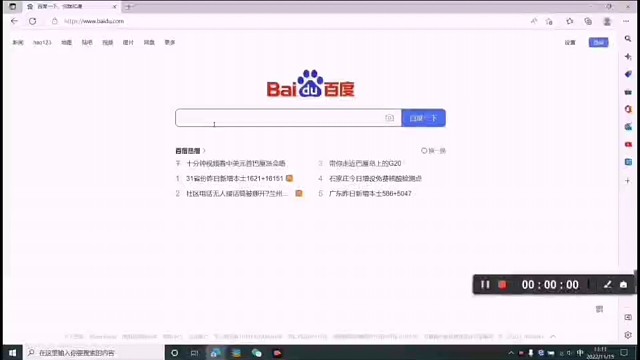Open hot item 社区电话无人接听
This screenshot has width=640, height=360.
[237, 193]
